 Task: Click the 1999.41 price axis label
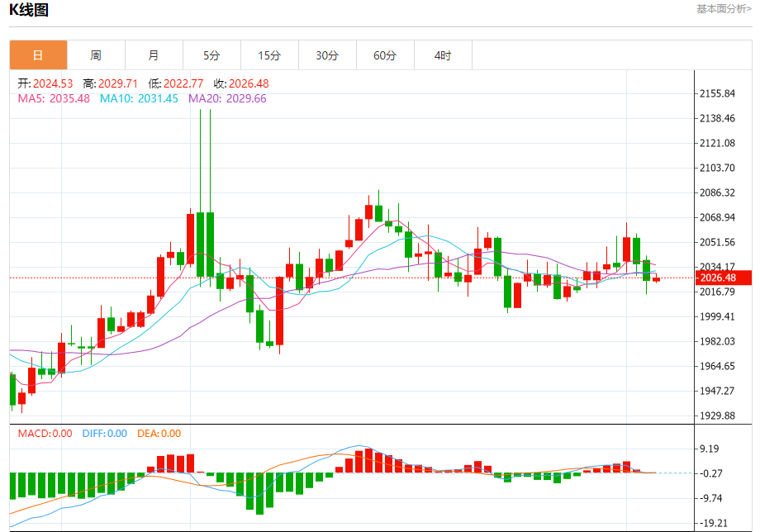pyautogui.click(x=717, y=316)
